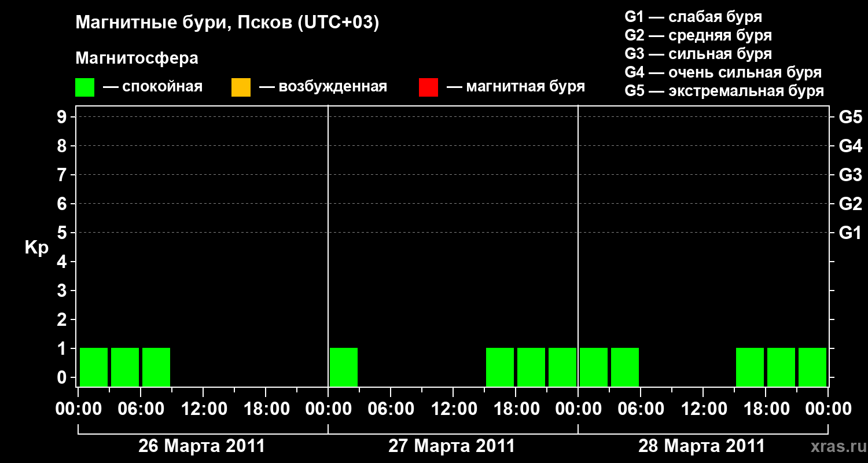Click the last green bar before midnight 28 March
The width and height of the screenshot is (868, 463).
pyautogui.click(x=562, y=367)
